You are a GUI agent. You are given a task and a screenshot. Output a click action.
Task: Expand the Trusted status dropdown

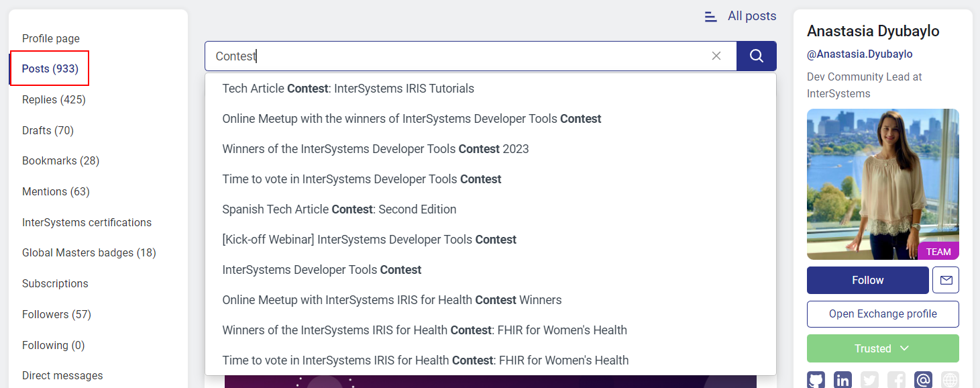tap(883, 348)
